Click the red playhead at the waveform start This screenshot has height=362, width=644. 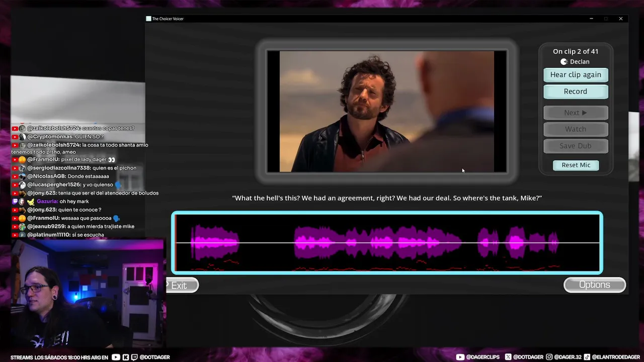point(176,243)
